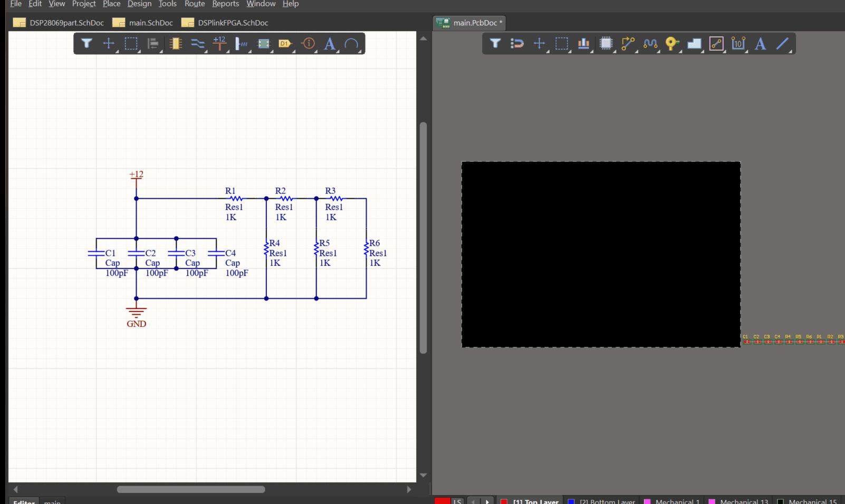
Task: Click the schematic vertical scroll down arrow
Action: click(x=423, y=475)
